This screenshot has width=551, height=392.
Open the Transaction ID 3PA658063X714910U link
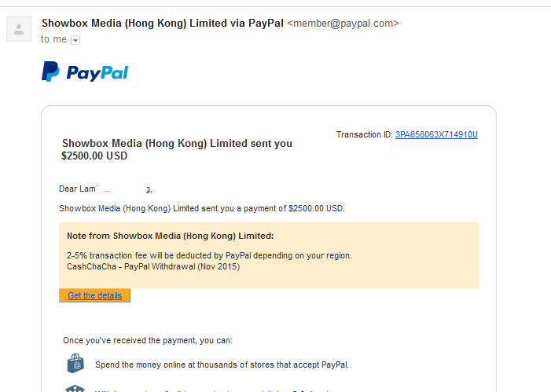[436, 134]
